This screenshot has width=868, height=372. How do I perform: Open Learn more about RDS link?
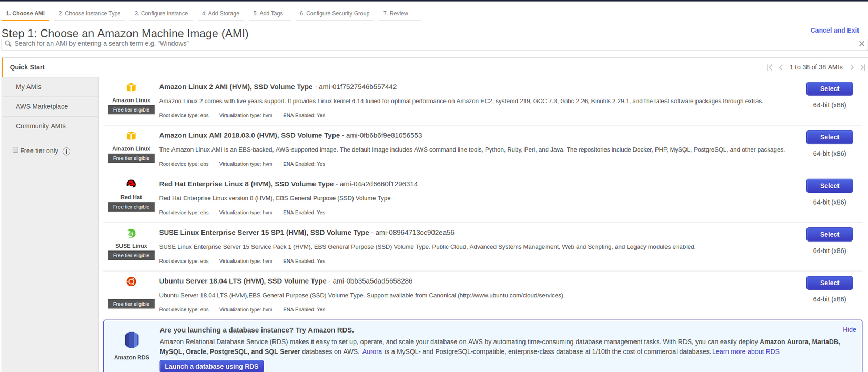[745, 352]
